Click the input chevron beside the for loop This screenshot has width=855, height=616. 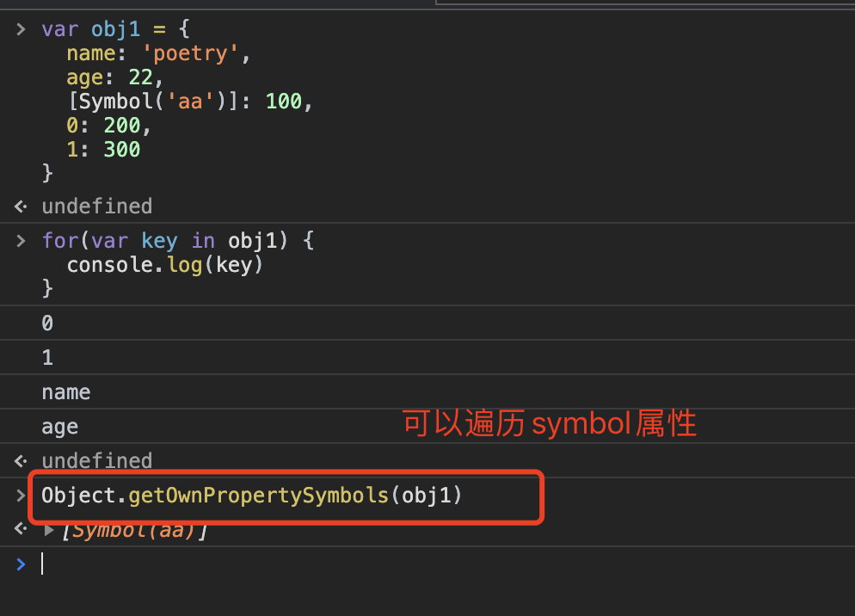coord(21,241)
